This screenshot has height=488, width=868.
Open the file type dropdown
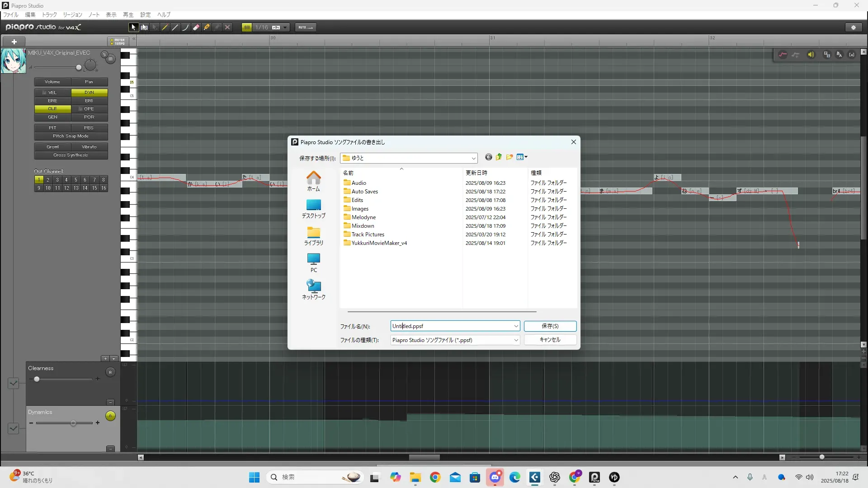[516, 340]
